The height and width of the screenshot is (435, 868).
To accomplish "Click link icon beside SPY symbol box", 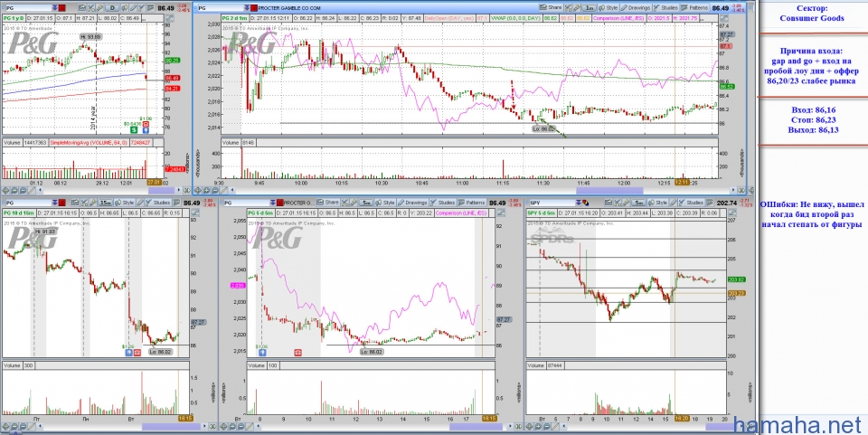I will click(585, 203).
